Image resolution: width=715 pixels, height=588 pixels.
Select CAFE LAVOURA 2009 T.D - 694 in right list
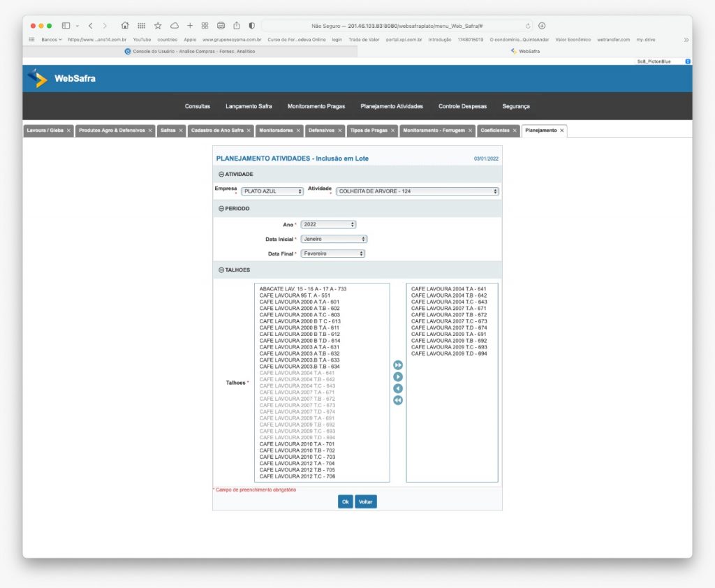pos(449,353)
